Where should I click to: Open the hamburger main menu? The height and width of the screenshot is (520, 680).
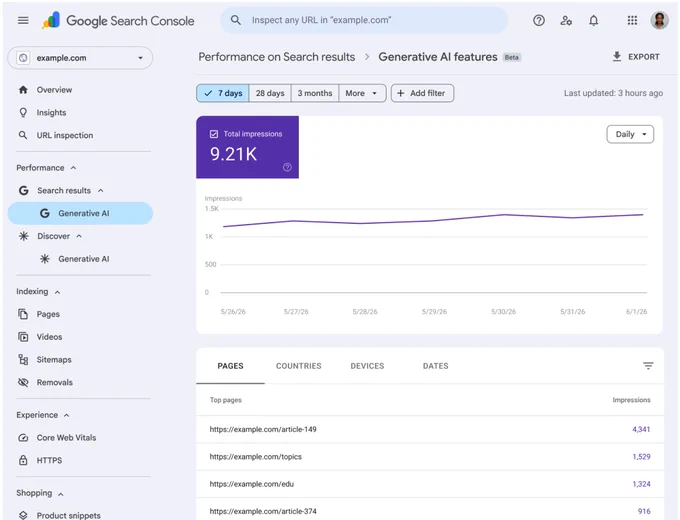(x=23, y=20)
